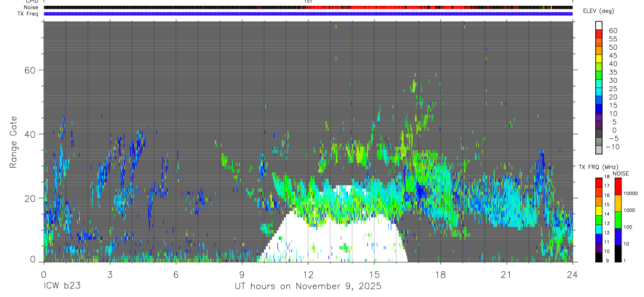Click x-axis tick label '24'
The image size is (644, 297).
[573, 274]
